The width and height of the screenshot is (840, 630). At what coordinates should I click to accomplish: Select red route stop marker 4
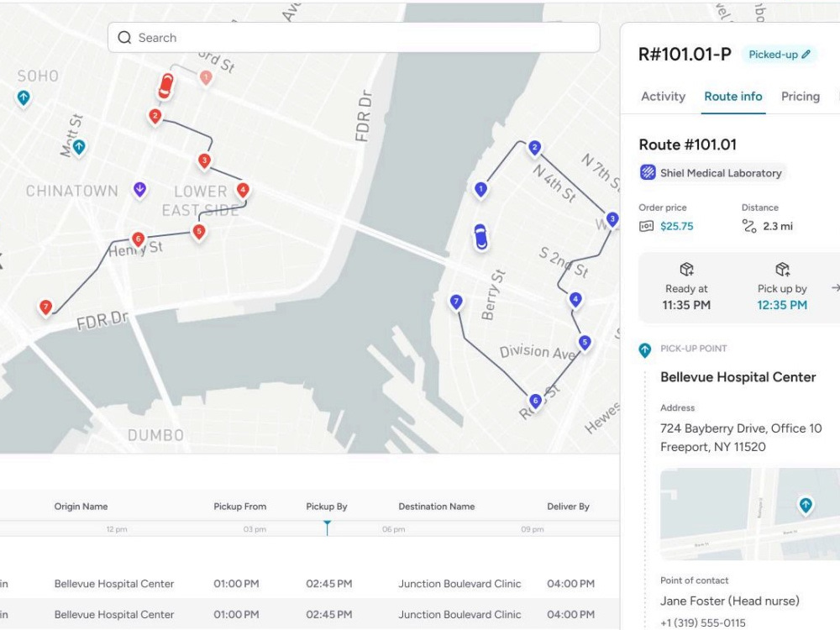pyautogui.click(x=243, y=190)
